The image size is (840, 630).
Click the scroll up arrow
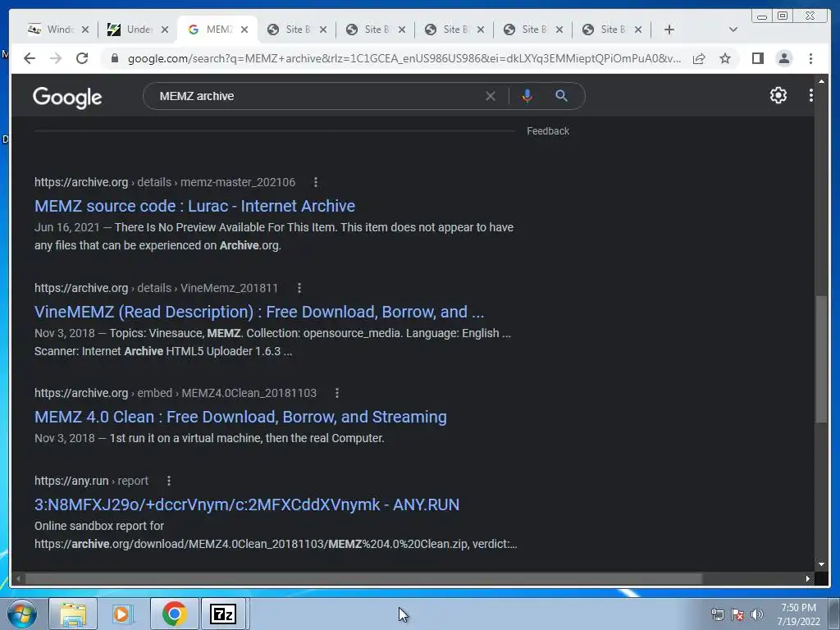click(x=821, y=81)
